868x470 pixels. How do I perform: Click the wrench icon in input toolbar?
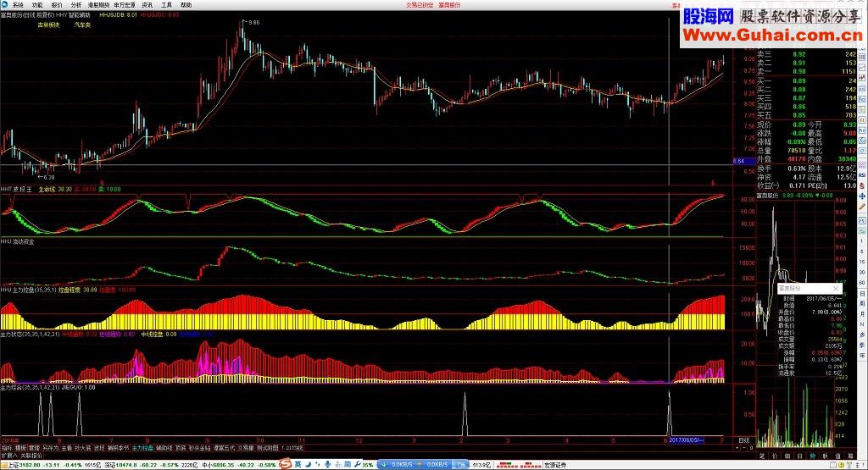[x=358, y=464]
